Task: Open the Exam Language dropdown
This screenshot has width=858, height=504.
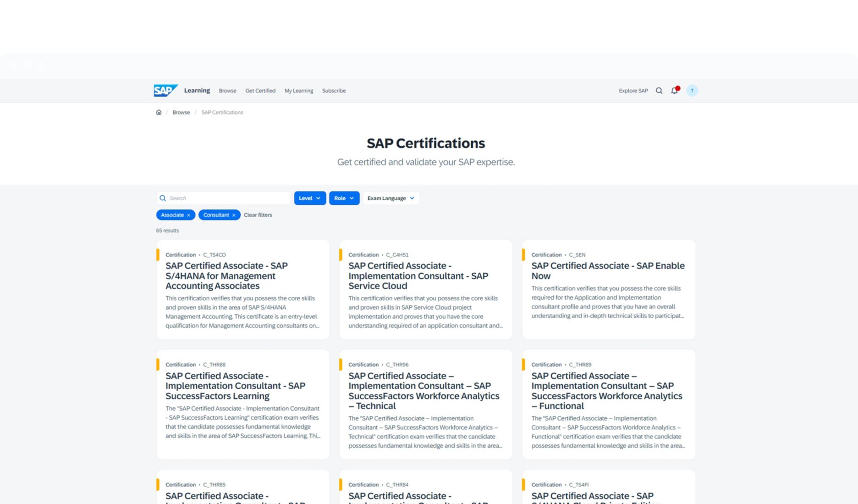Action: pos(390,198)
